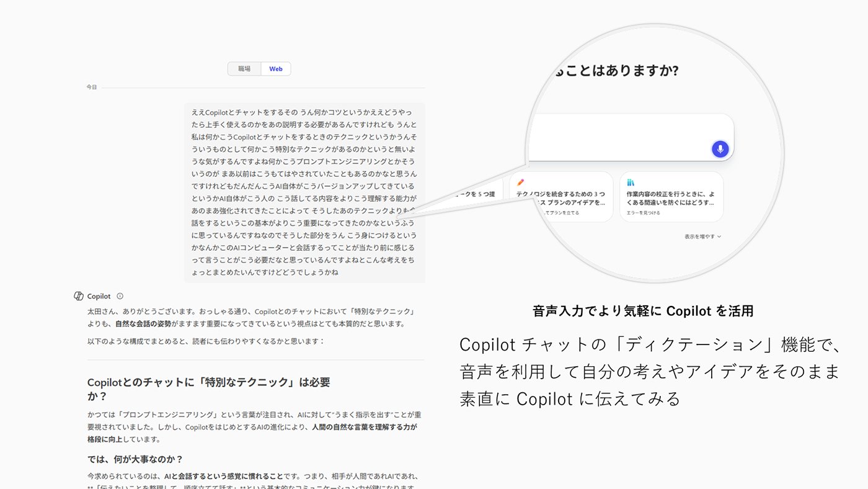Click the Copilot logo icon beside the reply
Viewport: 868px width, 489px height.
pyautogui.click(x=79, y=296)
